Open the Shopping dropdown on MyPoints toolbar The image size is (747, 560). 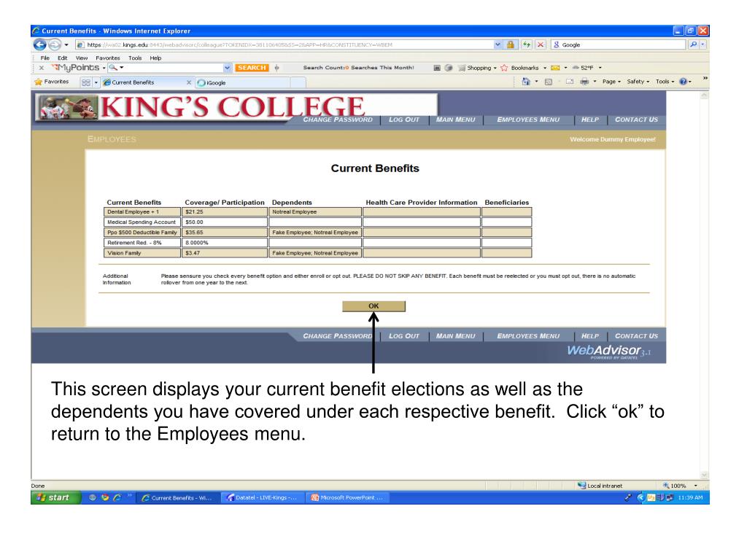point(495,68)
